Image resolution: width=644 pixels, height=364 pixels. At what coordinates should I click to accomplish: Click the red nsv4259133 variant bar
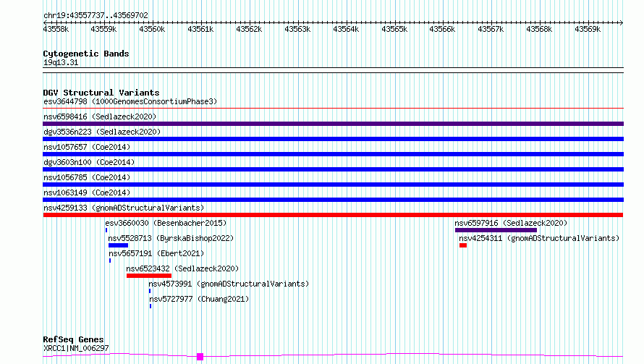pos(333,215)
